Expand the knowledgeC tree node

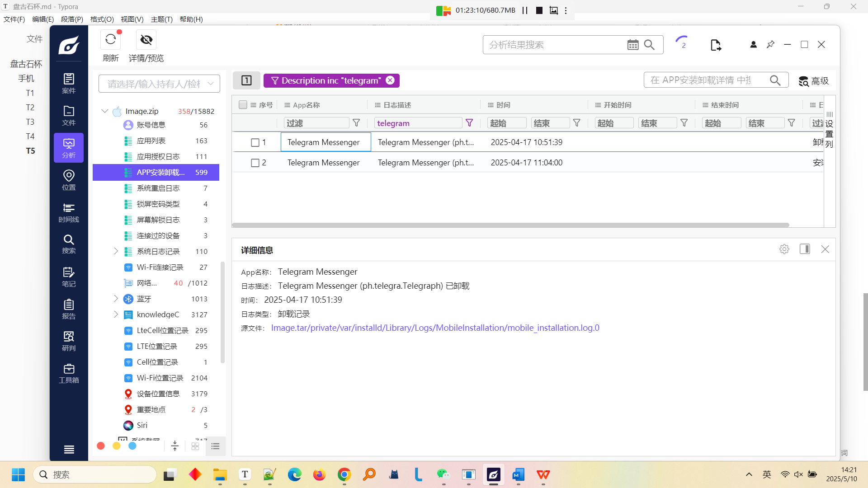pyautogui.click(x=116, y=314)
